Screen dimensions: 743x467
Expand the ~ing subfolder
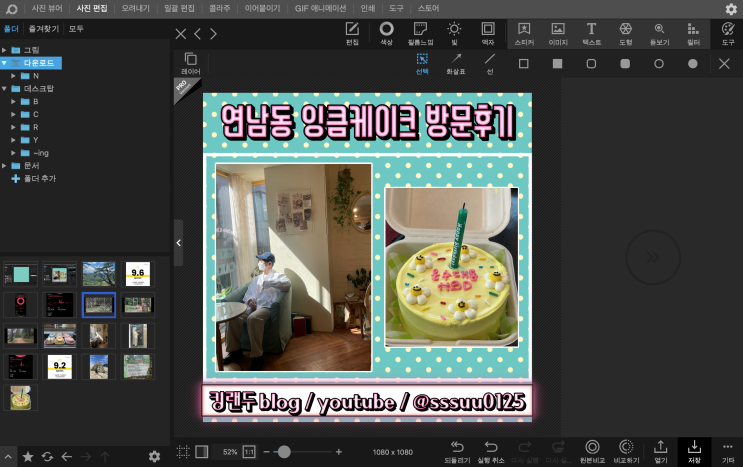pos(13,153)
